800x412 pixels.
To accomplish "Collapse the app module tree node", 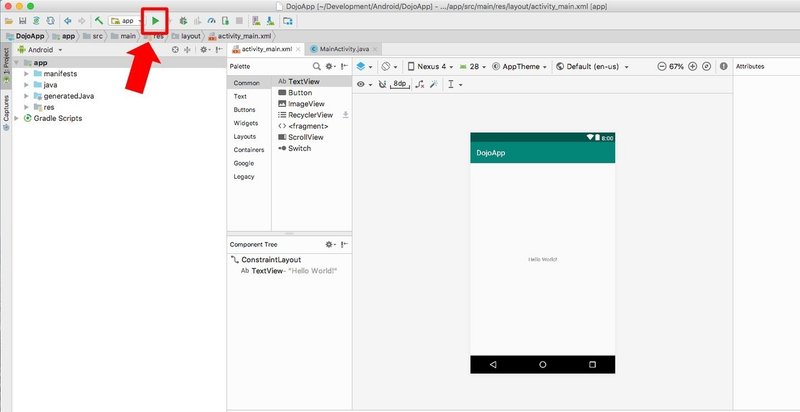I will pyautogui.click(x=16, y=63).
